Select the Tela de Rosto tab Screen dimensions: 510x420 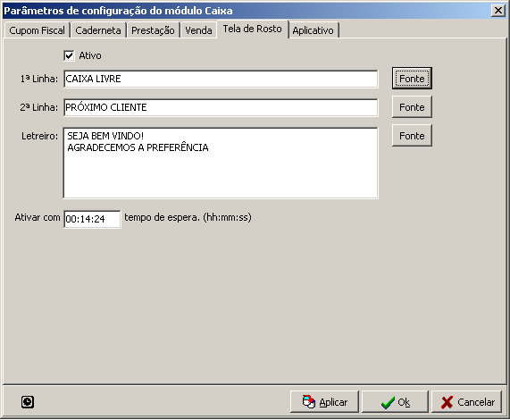click(253, 29)
